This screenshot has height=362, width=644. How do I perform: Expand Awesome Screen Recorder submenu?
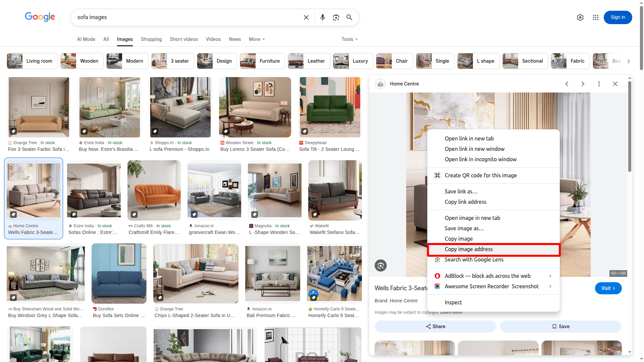tap(550, 286)
